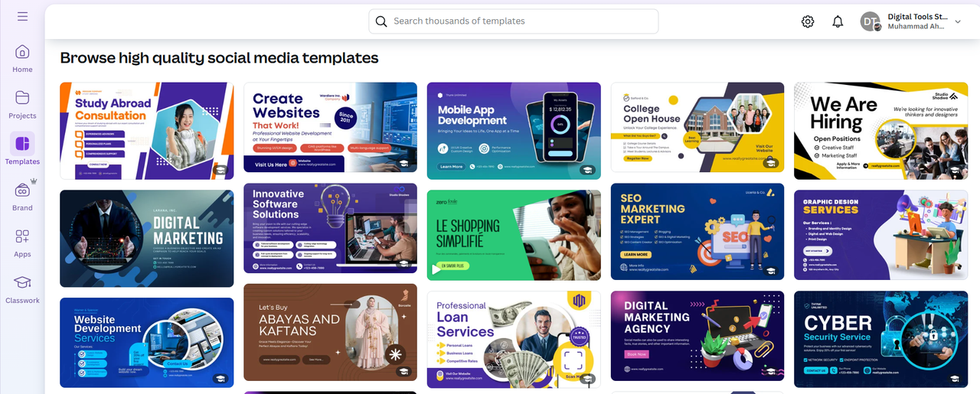
Task: Click the search magnifier icon
Action: click(x=381, y=21)
